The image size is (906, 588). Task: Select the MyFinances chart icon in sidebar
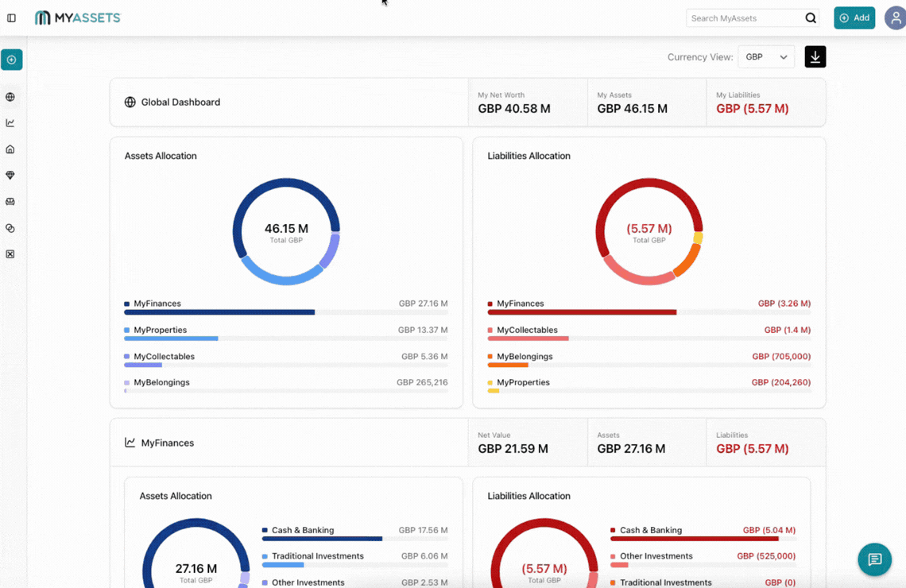(x=11, y=122)
